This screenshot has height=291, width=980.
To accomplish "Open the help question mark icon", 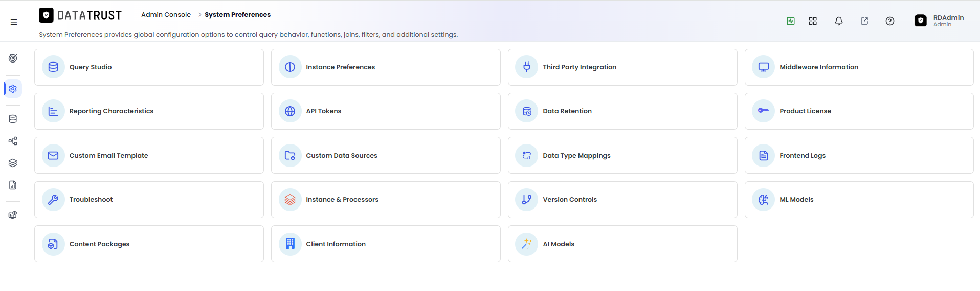I will tap(890, 21).
